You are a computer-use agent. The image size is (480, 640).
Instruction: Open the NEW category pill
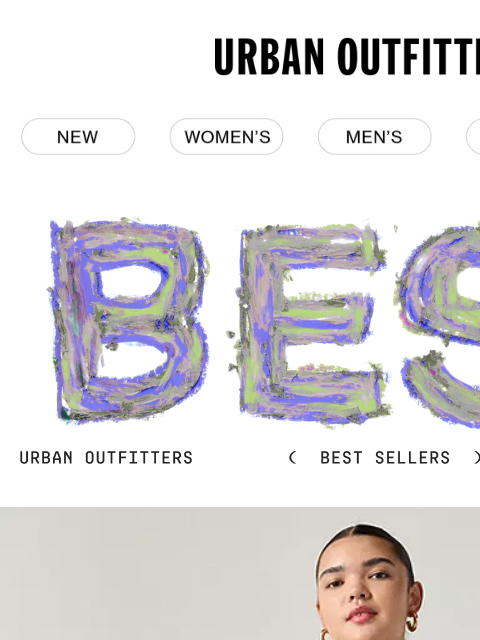click(78, 137)
